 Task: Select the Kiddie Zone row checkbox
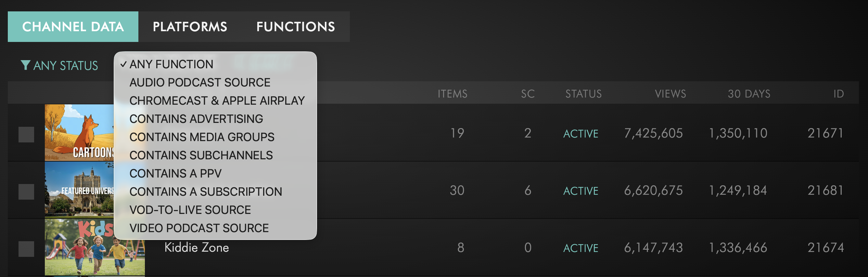26,249
